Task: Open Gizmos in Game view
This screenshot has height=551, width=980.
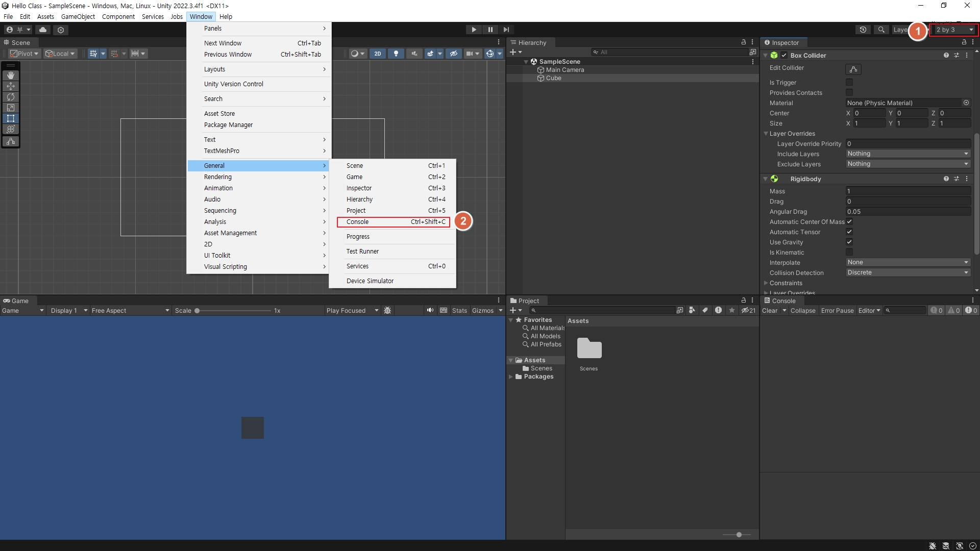Action: pos(483,310)
